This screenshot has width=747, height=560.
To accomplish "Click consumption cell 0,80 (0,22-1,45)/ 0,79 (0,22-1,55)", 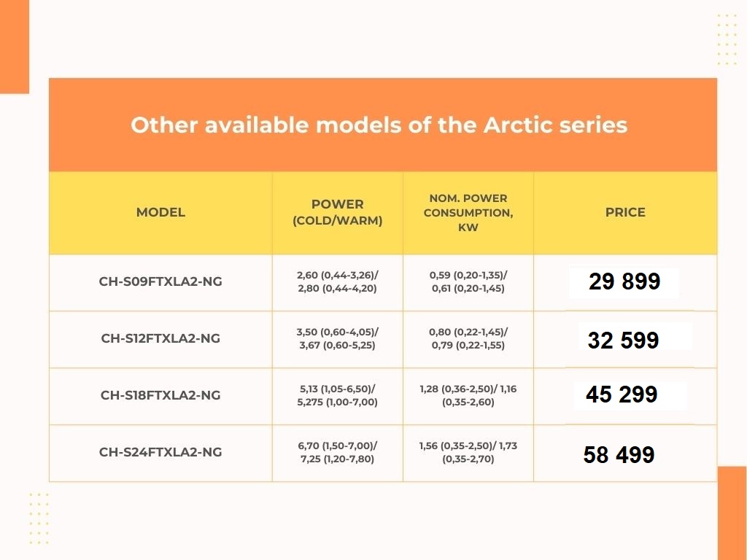I will click(468, 338).
